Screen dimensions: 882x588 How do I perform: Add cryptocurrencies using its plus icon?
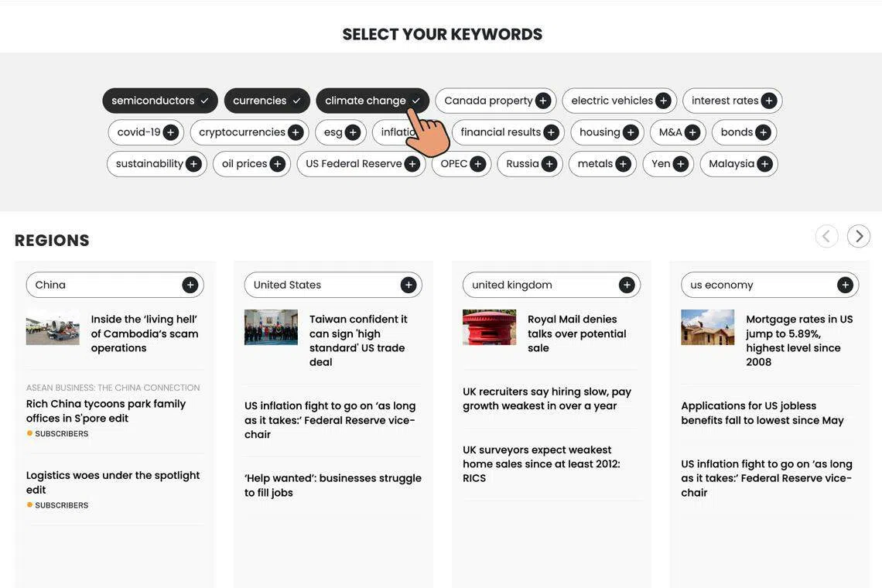point(296,132)
